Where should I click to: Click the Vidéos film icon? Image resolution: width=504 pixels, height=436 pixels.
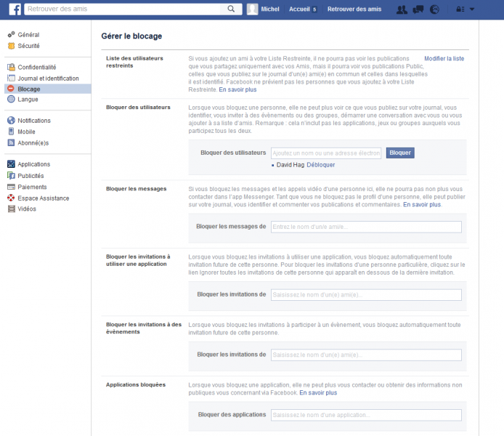click(11, 209)
